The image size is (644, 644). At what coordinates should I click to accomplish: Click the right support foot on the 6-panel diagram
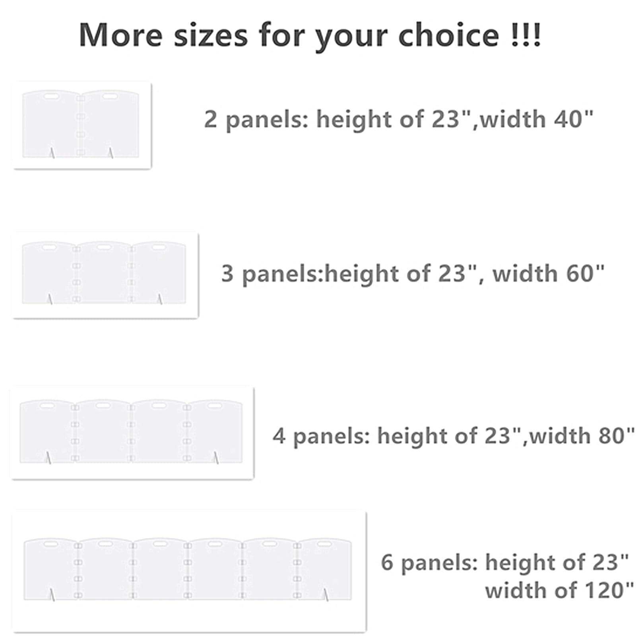(x=326, y=595)
